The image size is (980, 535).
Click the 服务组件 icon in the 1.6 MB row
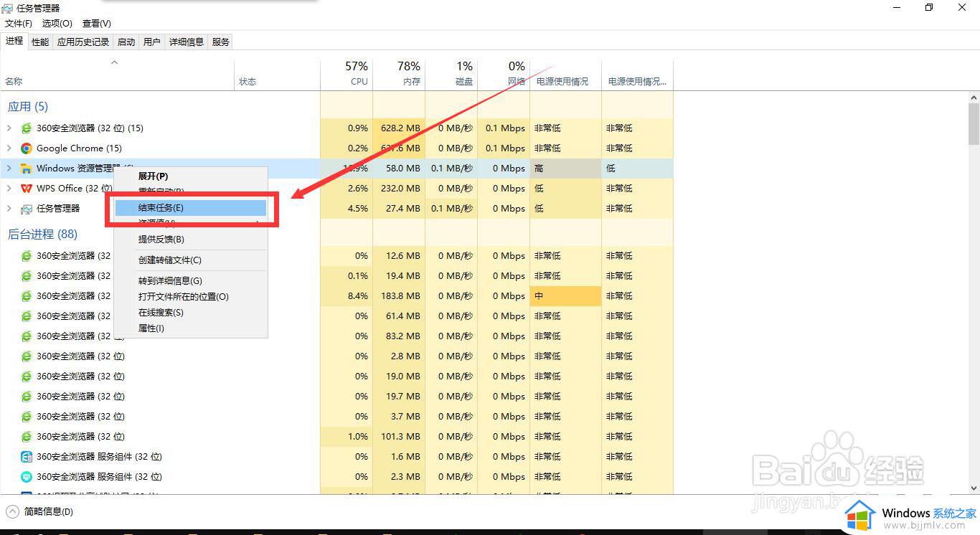(27, 457)
